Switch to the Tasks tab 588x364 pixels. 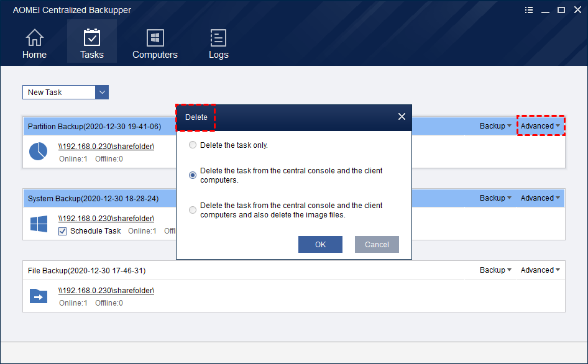(x=92, y=41)
